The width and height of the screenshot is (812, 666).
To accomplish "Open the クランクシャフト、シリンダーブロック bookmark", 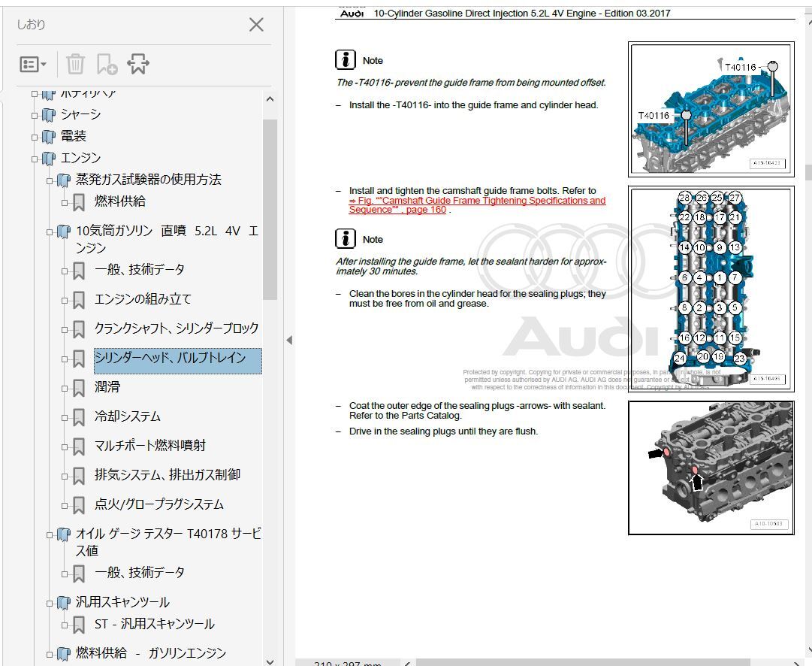I will pos(177,328).
